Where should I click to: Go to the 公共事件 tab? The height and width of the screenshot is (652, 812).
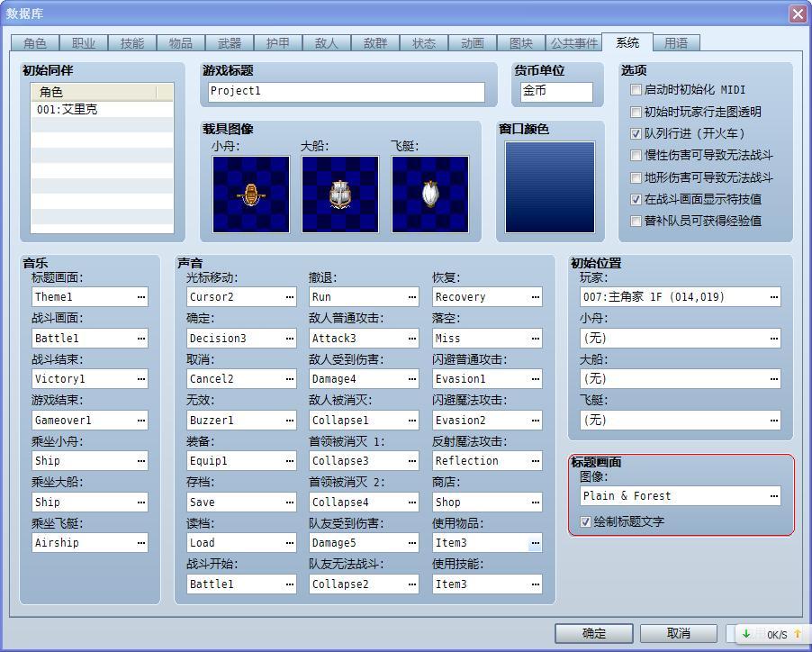(x=573, y=43)
